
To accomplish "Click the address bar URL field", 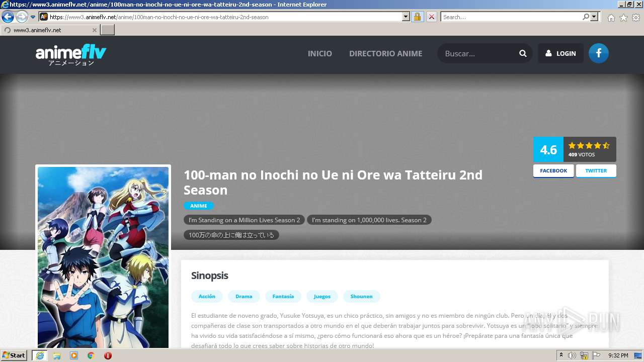I will pyautogui.click(x=225, y=17).
